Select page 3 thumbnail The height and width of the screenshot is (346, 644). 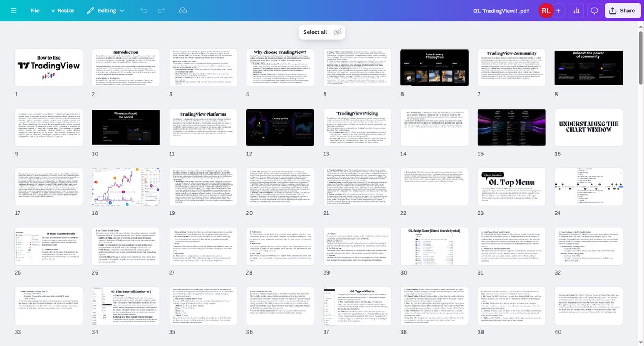point(203,68)
